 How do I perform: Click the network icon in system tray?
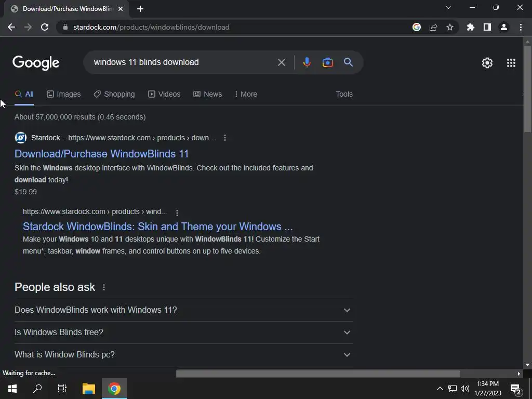[453, 389]
